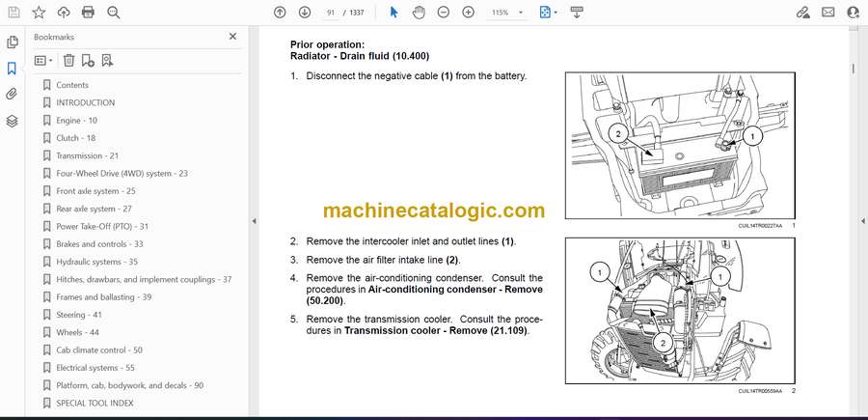This screenshot has width=868, height=420.
Task: Open SPECIAL TOOL INDEX bookmark
Action: tap(95, 404)
